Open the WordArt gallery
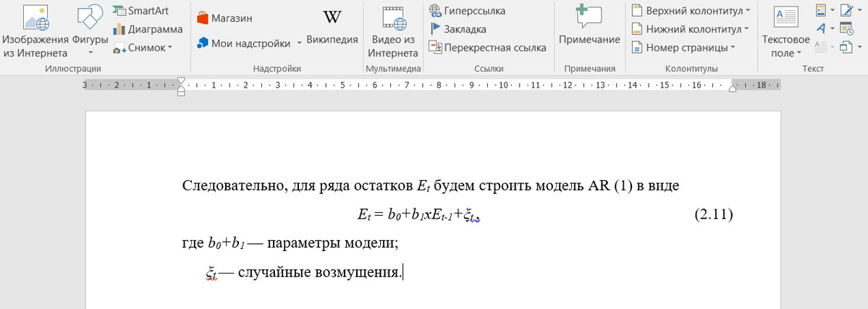 tap(824, 29)
